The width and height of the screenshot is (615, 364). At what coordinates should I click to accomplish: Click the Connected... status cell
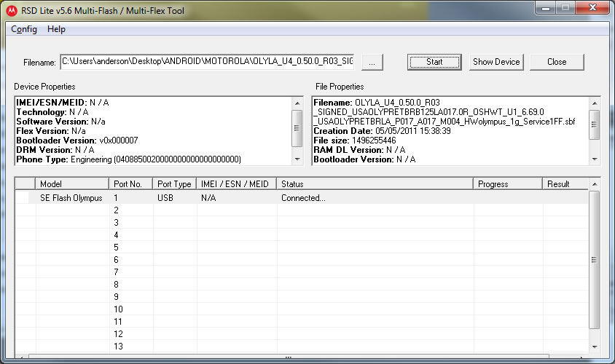303,198
